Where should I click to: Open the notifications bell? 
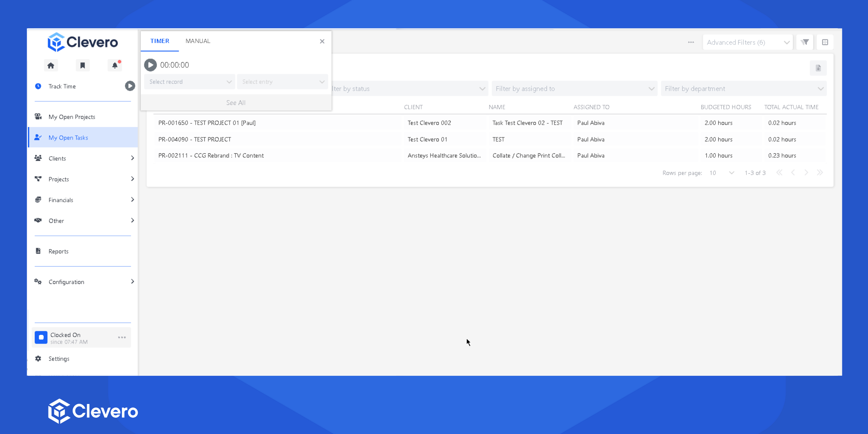(115, 65)
